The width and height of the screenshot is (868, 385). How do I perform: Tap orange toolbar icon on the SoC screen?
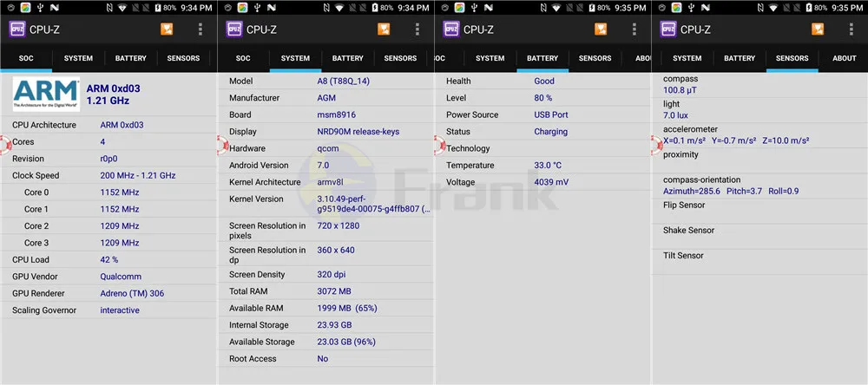167,29
